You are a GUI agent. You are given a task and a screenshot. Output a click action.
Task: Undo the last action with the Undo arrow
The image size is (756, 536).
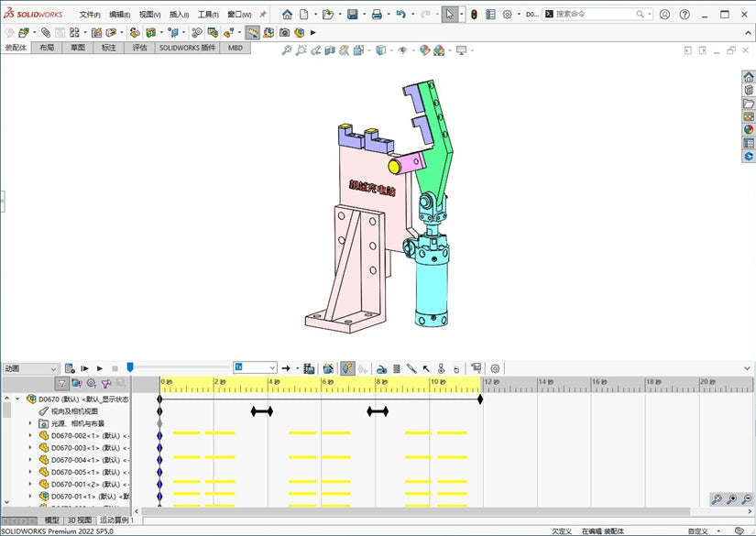pos(400,15)
